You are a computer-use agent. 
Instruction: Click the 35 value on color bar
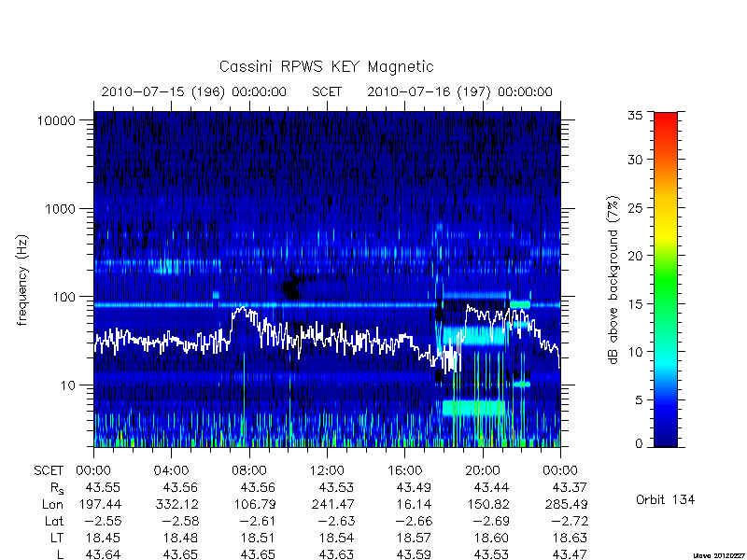(635, 115)
